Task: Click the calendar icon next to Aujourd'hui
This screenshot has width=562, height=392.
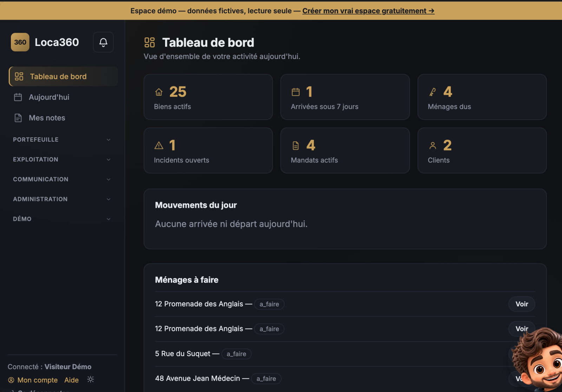Action: 18,97
